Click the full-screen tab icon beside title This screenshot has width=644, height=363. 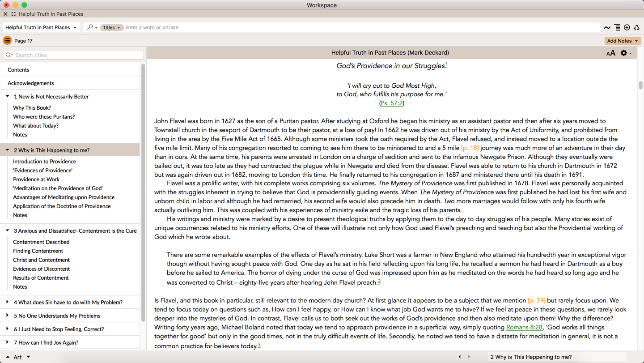[13, 14]
